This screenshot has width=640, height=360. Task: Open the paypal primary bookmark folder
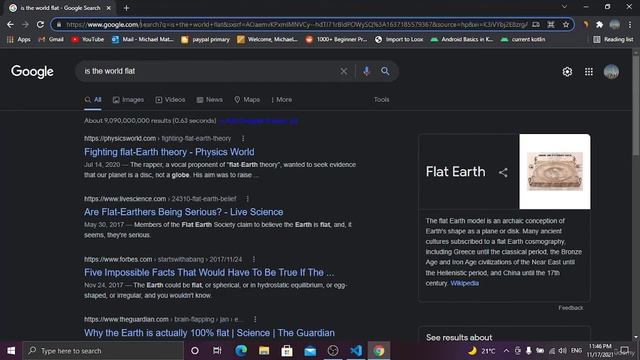coord(205,39)
